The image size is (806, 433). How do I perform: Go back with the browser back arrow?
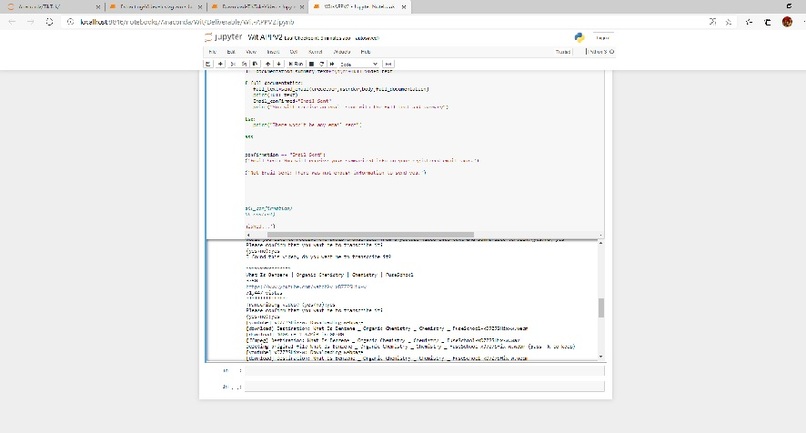[12, 22]
